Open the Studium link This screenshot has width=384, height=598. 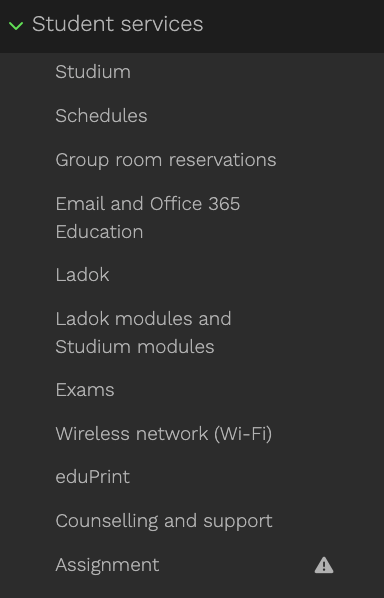(x=93, y=72)
